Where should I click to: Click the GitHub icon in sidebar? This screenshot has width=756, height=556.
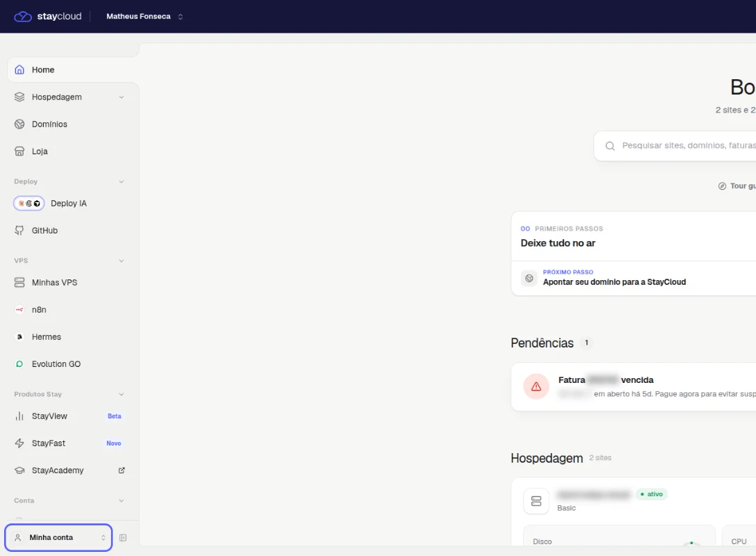click(x=19, y=231)
